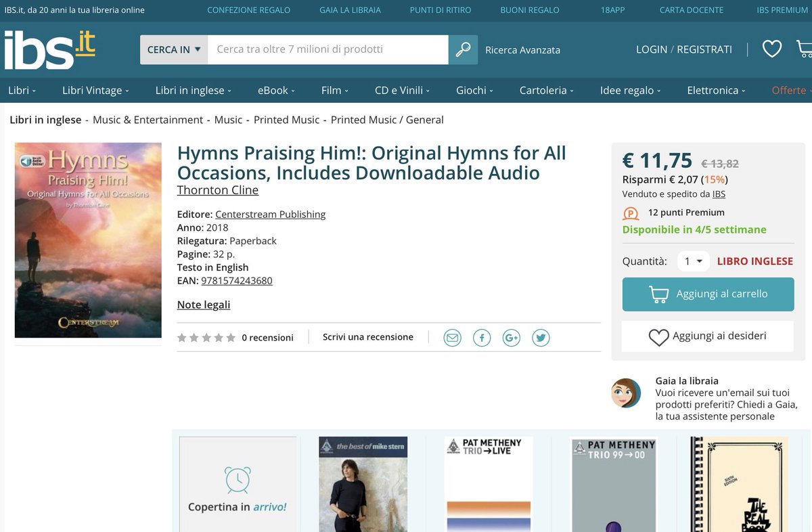Click Aggiungi ai desideri button

tap(708, 336)
